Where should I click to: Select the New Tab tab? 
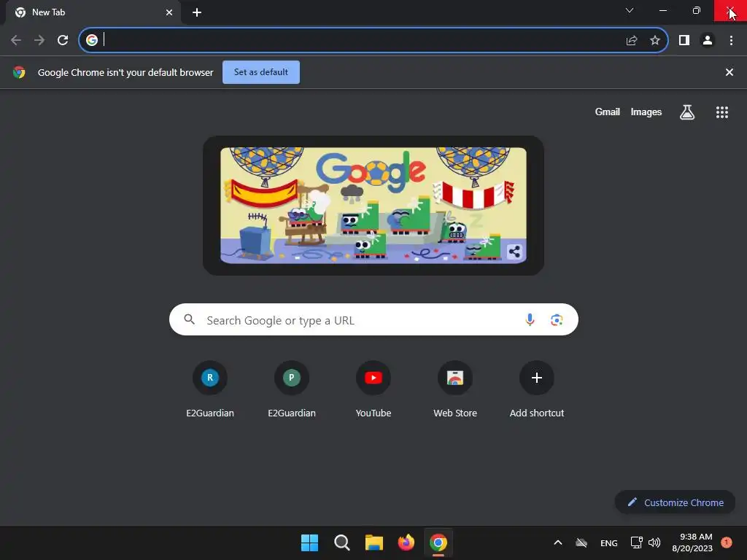[93, 12]
